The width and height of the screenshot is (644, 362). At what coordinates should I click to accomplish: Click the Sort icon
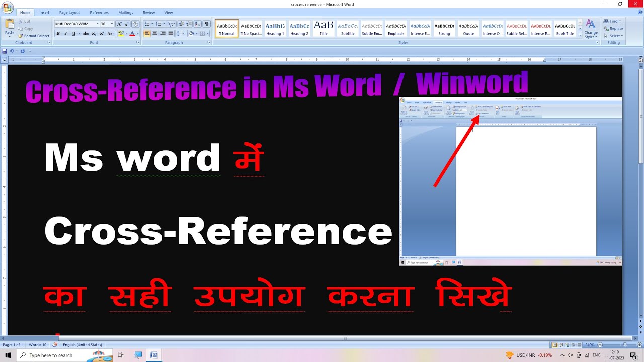[x=197, y=24]
